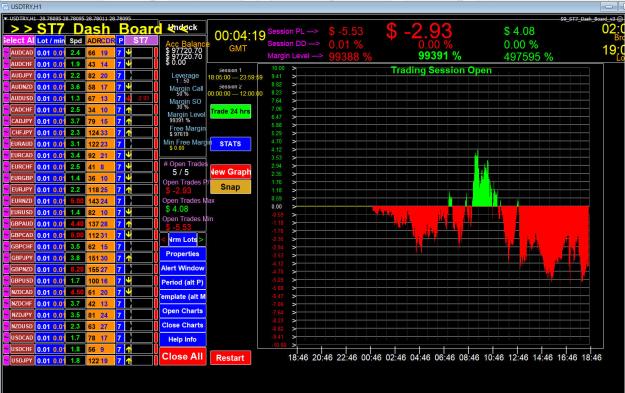Click the Select All column header
The width and height of the screenshot is (625, 393).
19,40
